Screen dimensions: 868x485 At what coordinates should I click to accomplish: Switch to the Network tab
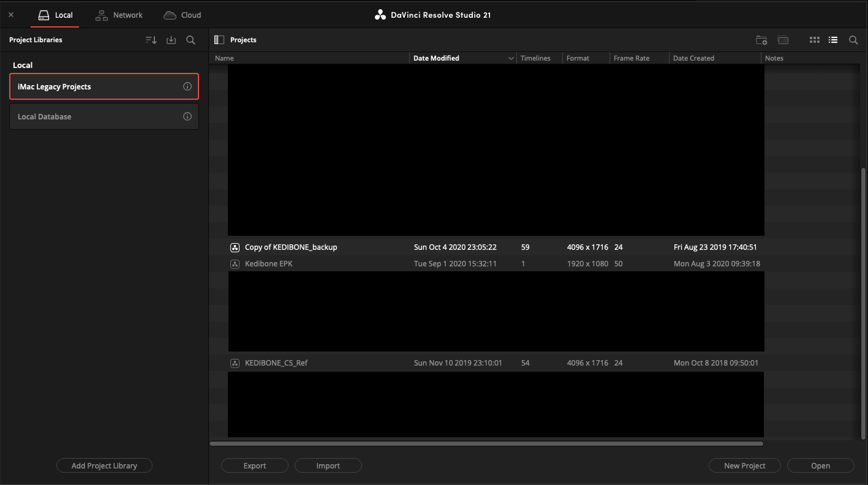pos(119,15)
